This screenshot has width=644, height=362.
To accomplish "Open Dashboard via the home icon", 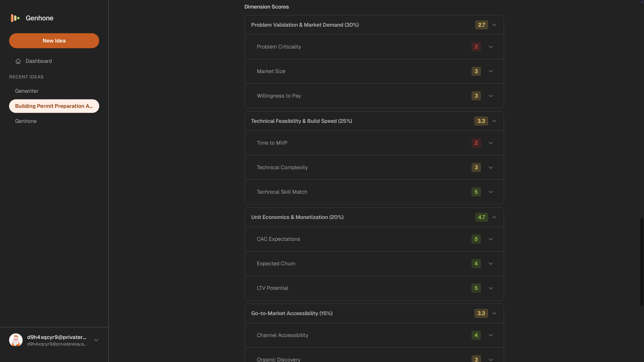I will [18, 61].
